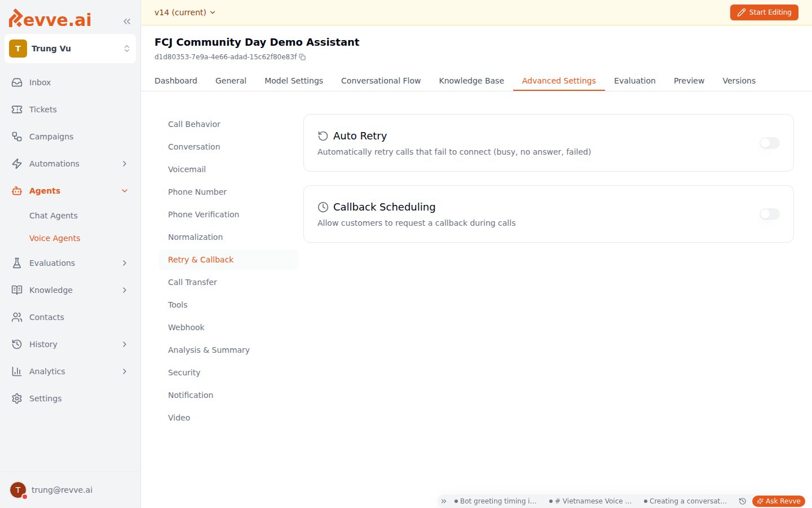Viewport: 812px width, 508px height.
Task: Click the Tickets icon in sidebar
Action: (17, 110)
